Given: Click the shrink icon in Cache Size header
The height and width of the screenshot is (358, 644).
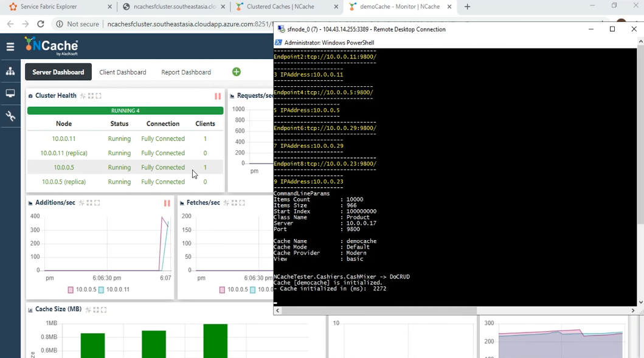Looking at the screenshot, I should [x=88, y=309].
